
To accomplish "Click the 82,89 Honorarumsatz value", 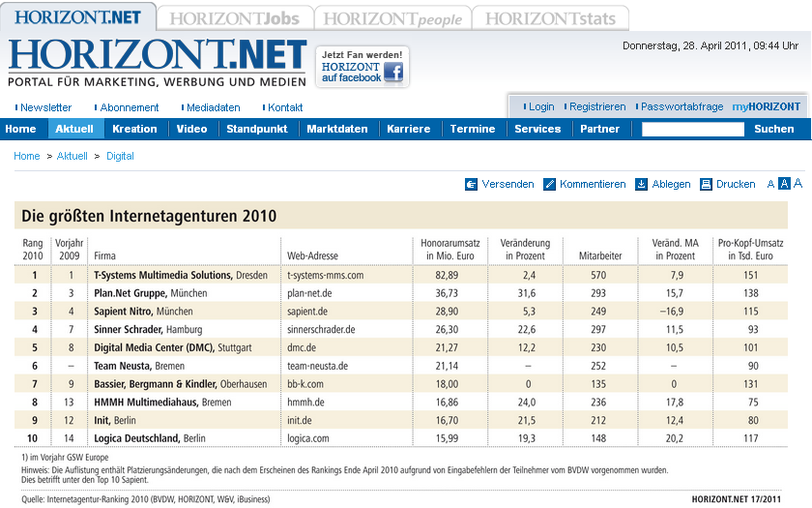I will (x=447, y=275).
